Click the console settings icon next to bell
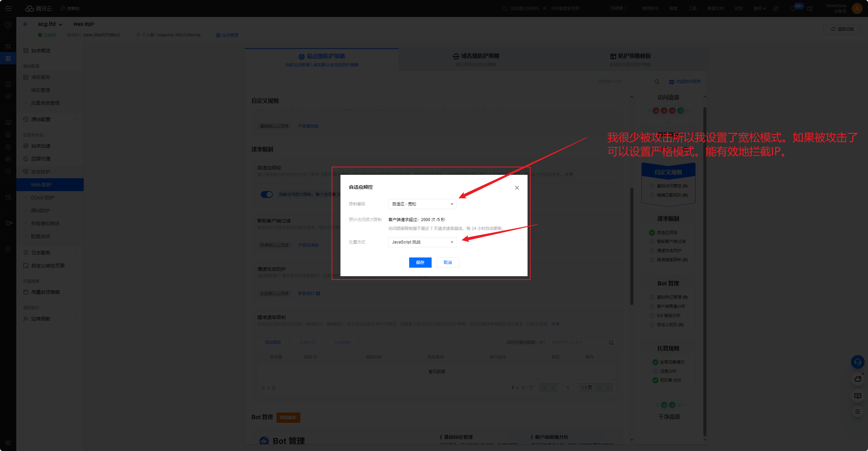 (810, 9)
